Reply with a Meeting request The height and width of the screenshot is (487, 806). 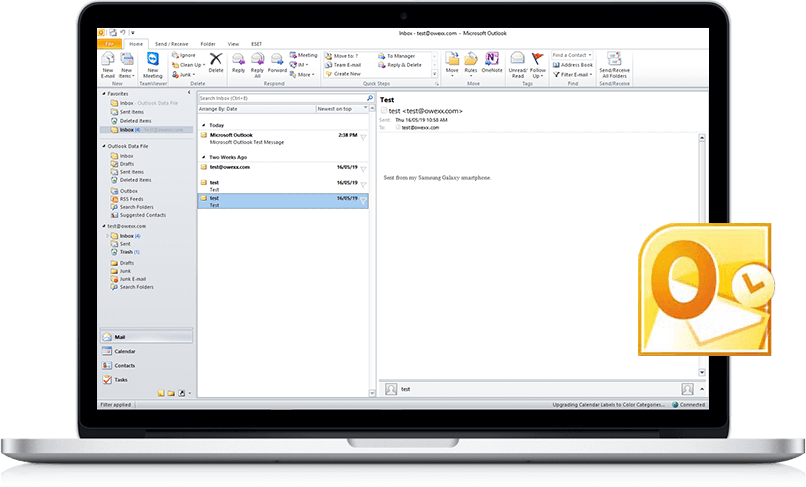coord(303,55)
